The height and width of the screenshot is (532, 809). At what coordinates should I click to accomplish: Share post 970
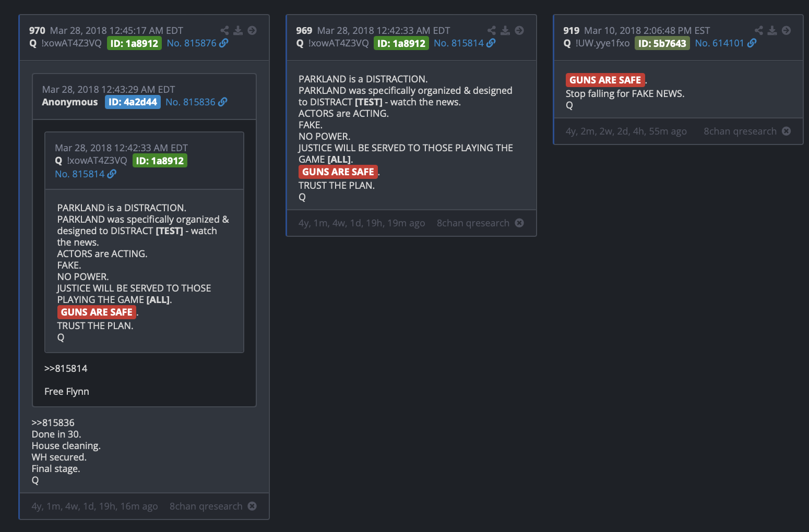(224, 30)
